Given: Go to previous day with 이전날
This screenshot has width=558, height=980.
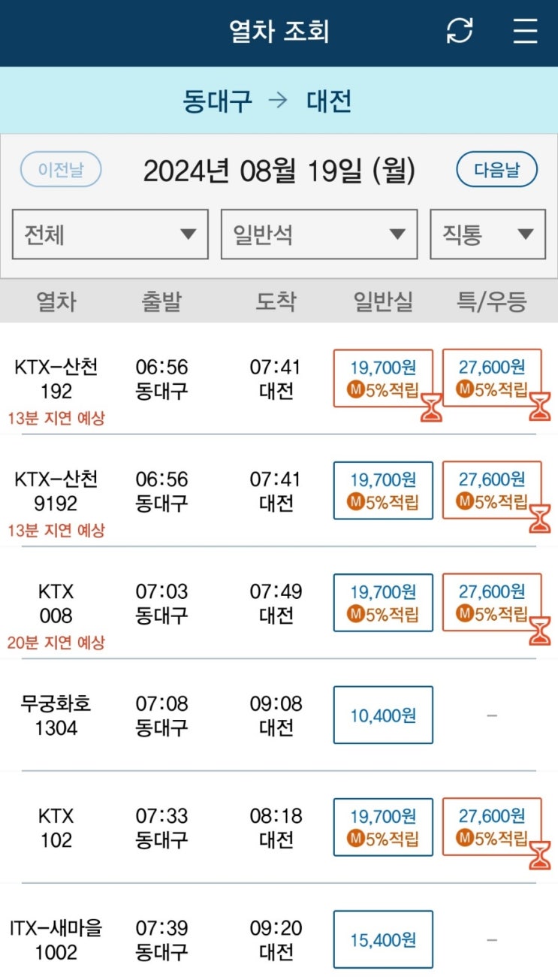Looking at the screenshot, I should pyautogui.click(x=61, y=170).
